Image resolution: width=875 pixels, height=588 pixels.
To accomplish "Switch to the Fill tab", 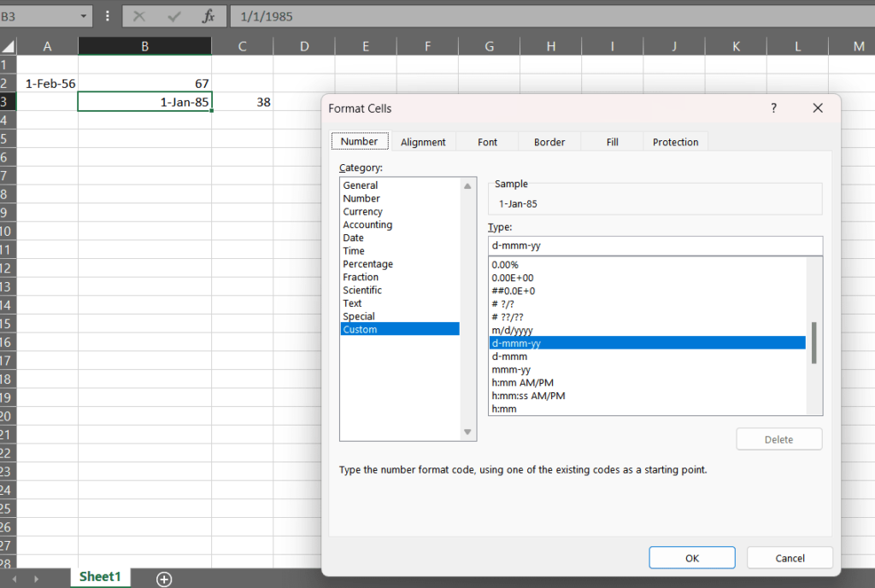I will (x=612, y=142).
